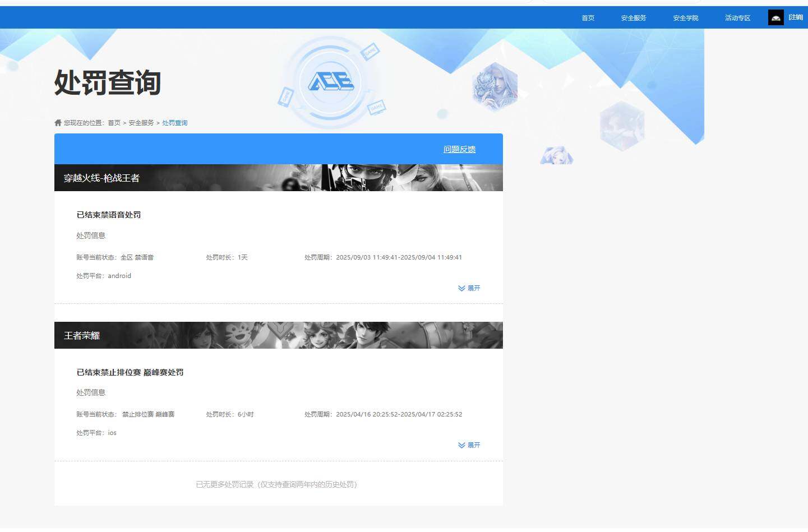Select the 处罚查询 page heading
This screenshot has height=532, width=808.
[108, 82]
